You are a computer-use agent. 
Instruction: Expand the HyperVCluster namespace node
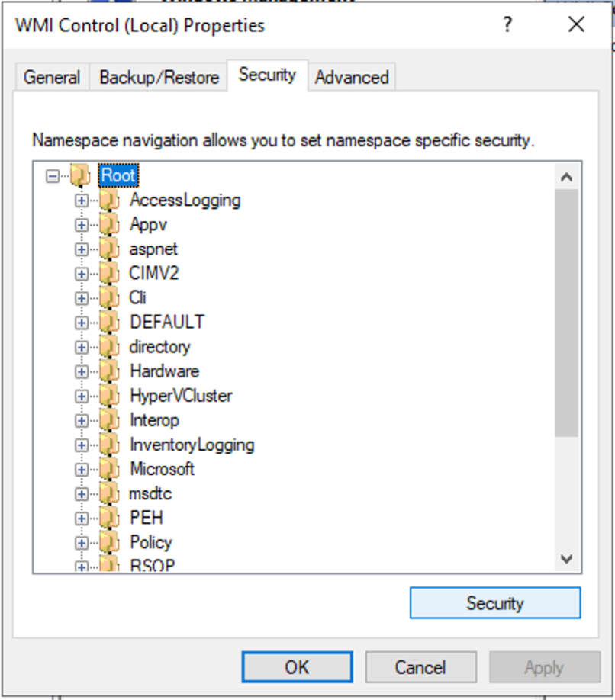click(x=81, y=396)
